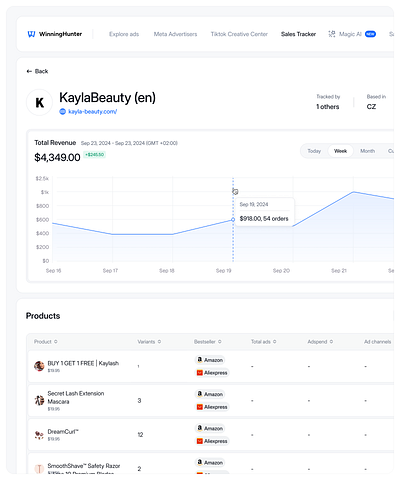The image size is (400, 480).
Task: Click the Ad channels column header
Action: (377, 342)
